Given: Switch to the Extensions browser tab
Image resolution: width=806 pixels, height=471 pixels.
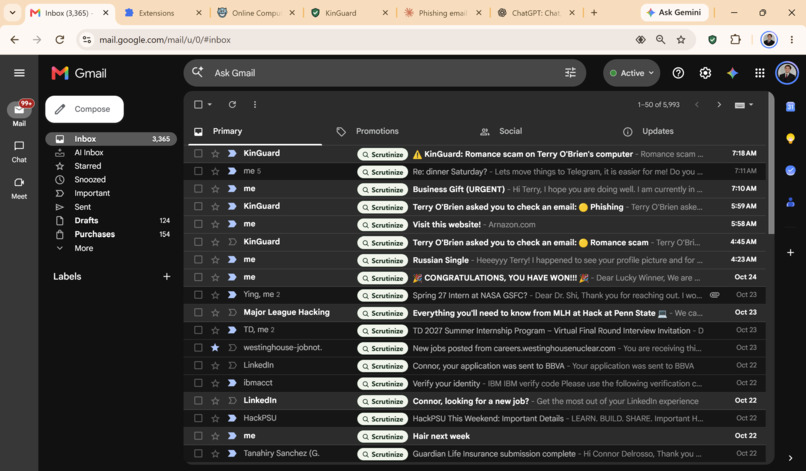Looking at the screenshot, I should [163, 13].
